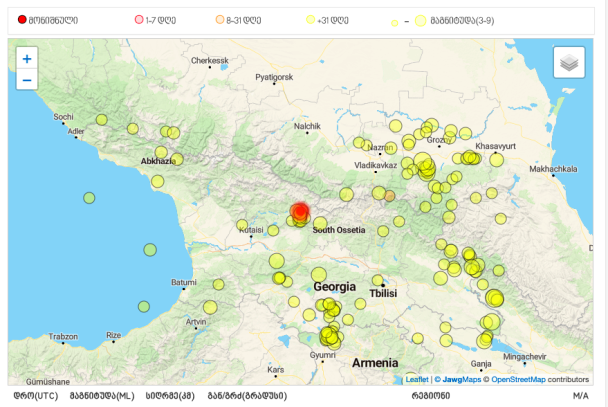
Task: Click the large marker below Khasavyurt label
Action: click(x=496, y=159)
